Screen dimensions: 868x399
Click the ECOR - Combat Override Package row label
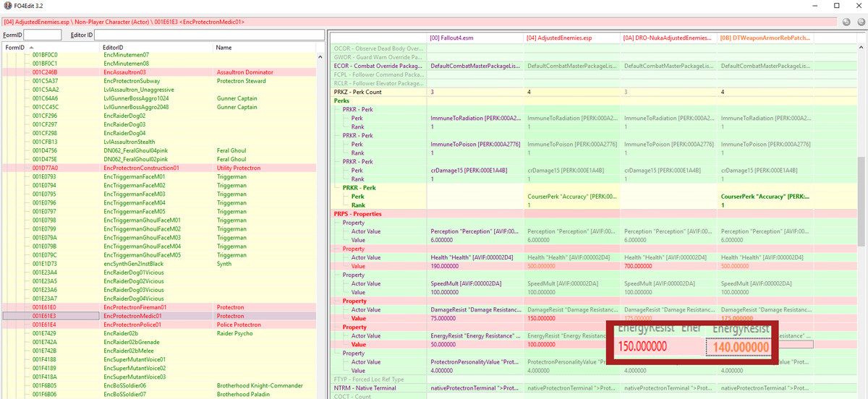tap(379, 66)
